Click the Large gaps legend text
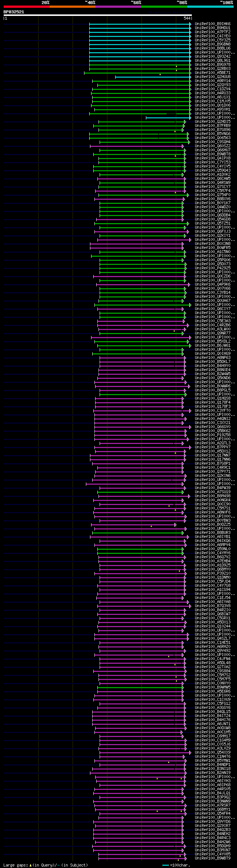The height and width of the screenshot is (868, 237). pyautogui.click(x=46, y=865)
